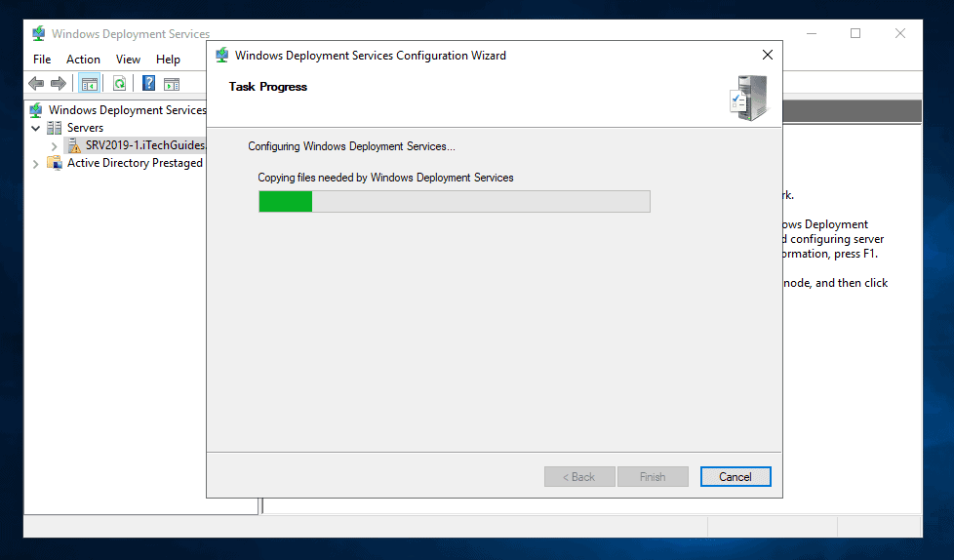The width and height of the screenshot is (954, 560).
Task: Collapse the Servers tree node
Action: (36, 128)
